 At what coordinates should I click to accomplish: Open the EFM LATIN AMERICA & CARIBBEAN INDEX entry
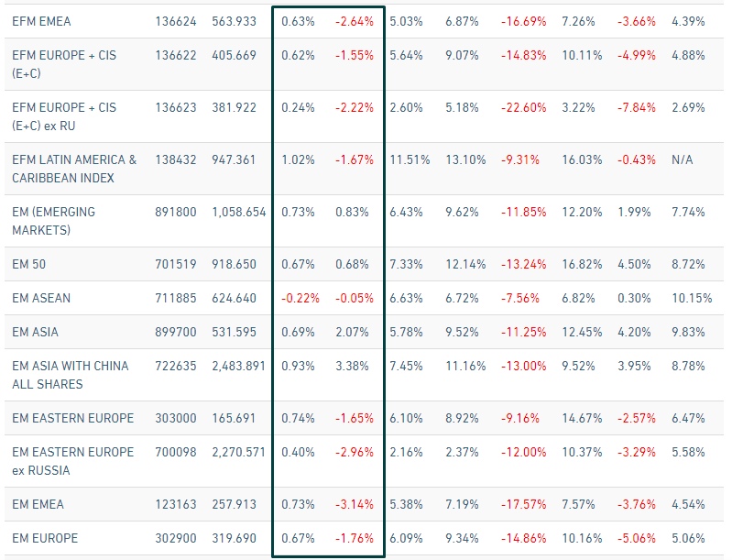73,169
